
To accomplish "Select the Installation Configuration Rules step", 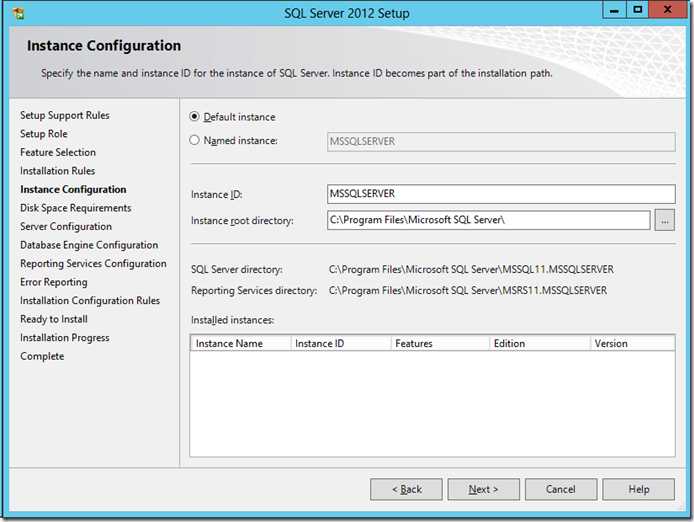I will [x=90, y=301].
